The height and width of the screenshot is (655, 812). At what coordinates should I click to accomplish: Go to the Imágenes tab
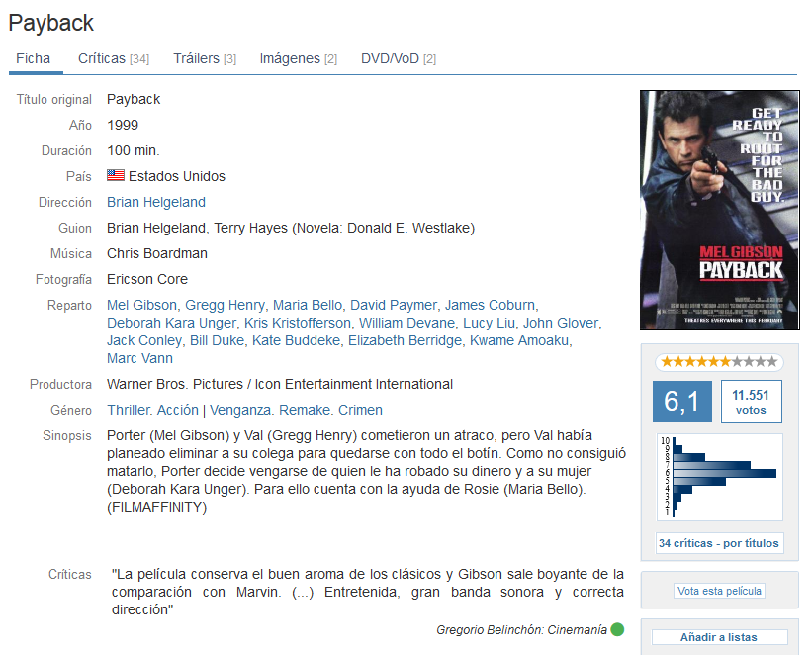[x=299, y=58]
